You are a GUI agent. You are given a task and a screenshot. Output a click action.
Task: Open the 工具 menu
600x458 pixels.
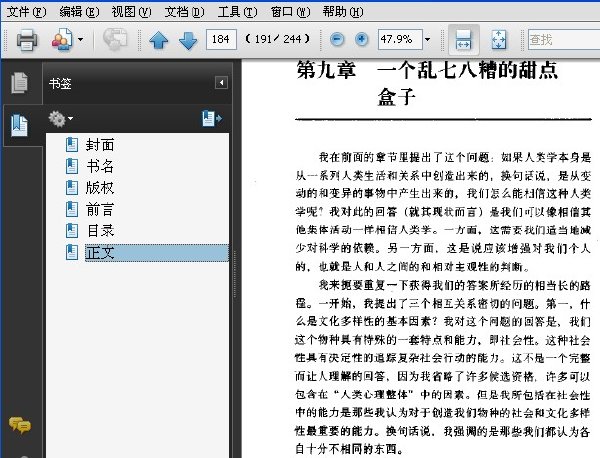pyautogui.click(x=237, y=12)
